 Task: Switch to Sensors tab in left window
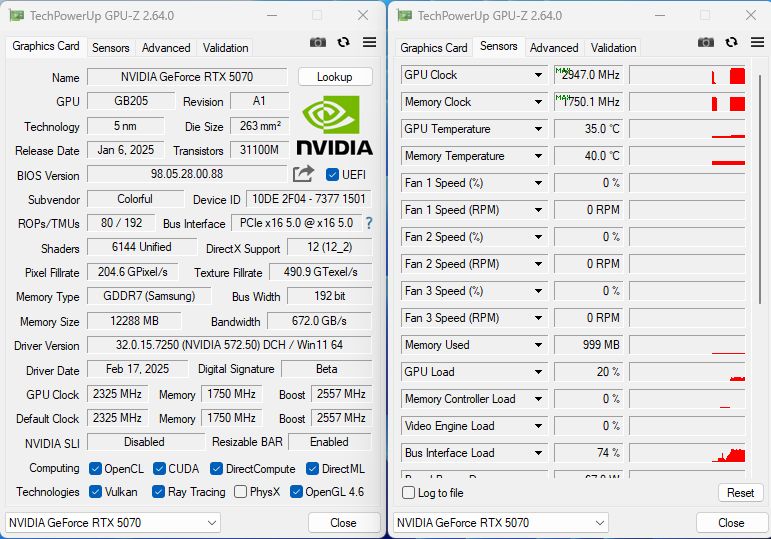(x=111, y=48)
